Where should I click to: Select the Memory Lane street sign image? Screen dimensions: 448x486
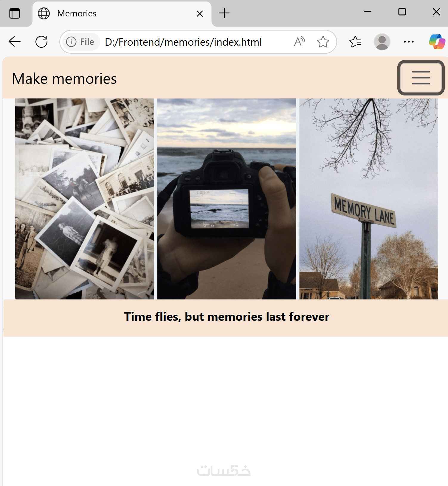coord(369,199)
